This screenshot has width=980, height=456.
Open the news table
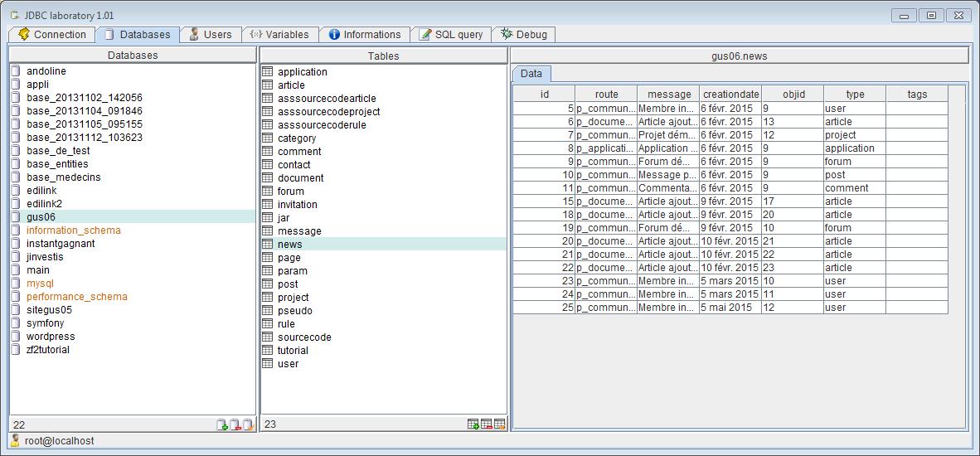[x=383, y=245]
